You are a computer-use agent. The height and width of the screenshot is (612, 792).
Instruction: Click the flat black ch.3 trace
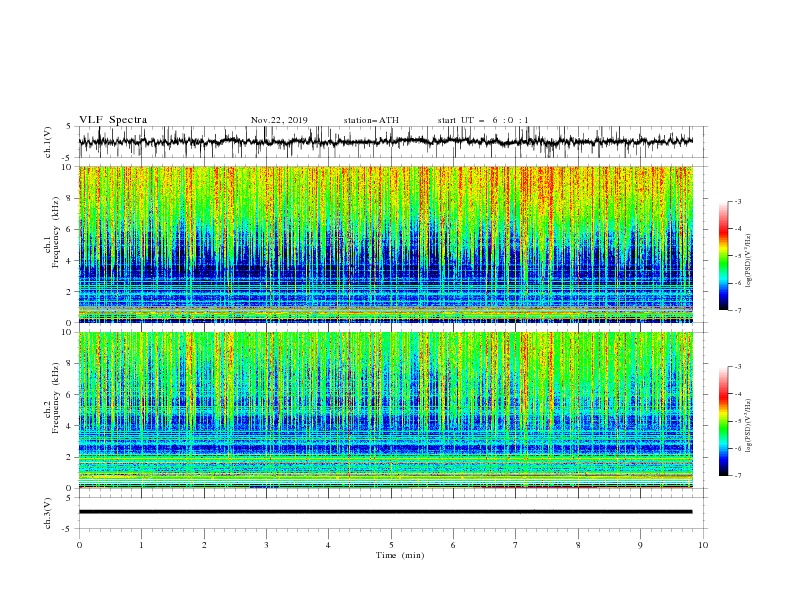[386, 512]
